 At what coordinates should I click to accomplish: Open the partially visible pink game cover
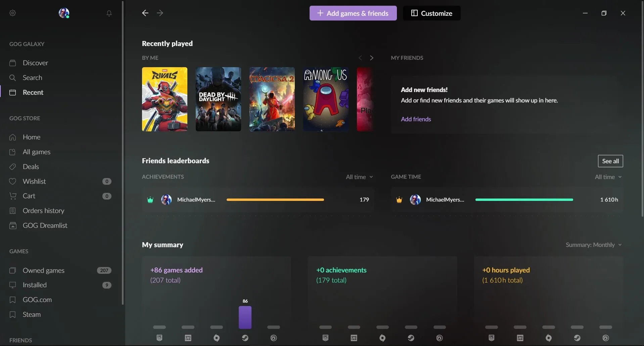[x=365, y=99]
